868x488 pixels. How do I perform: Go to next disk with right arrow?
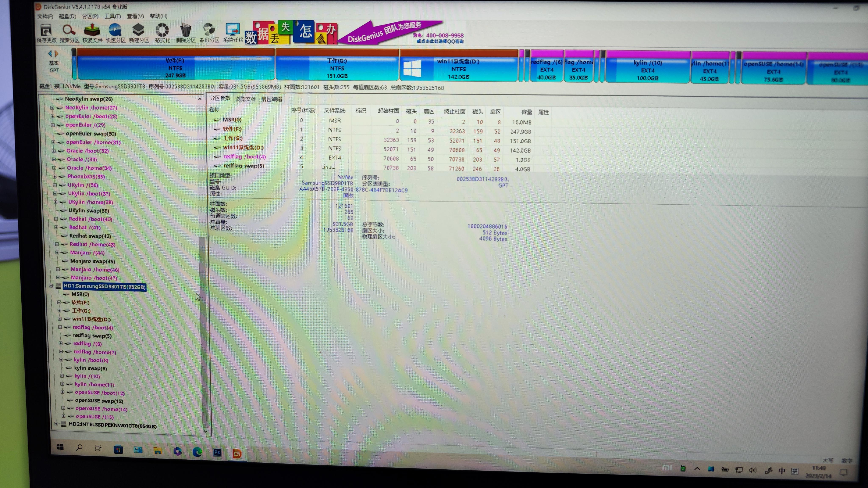[56, 54]
